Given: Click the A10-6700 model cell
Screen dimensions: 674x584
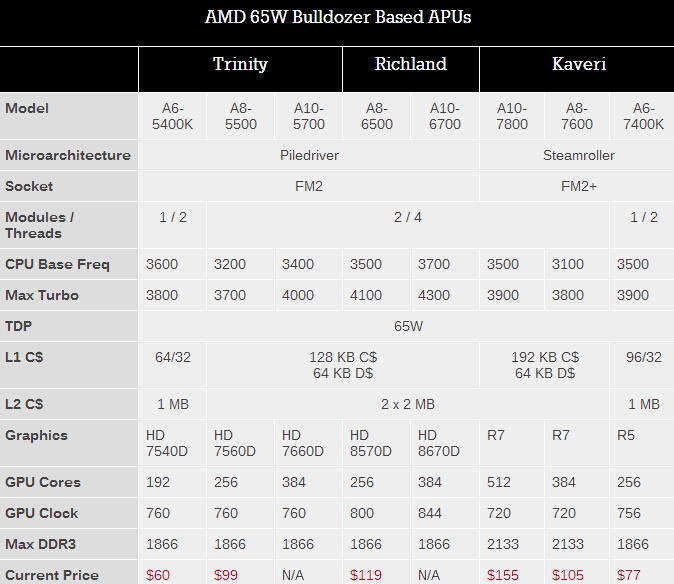Looking at the screenshot, I should coord(445,116).
